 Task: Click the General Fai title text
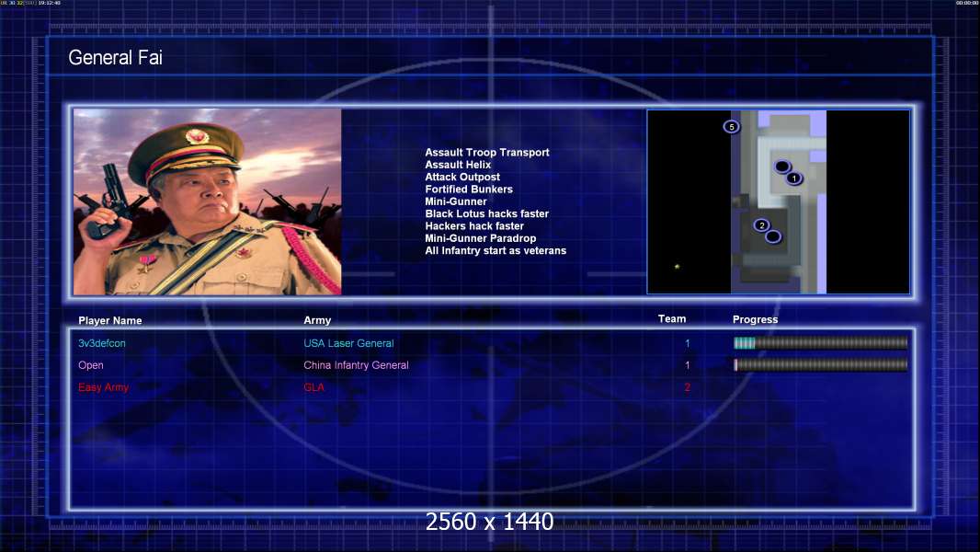(116, 58)
